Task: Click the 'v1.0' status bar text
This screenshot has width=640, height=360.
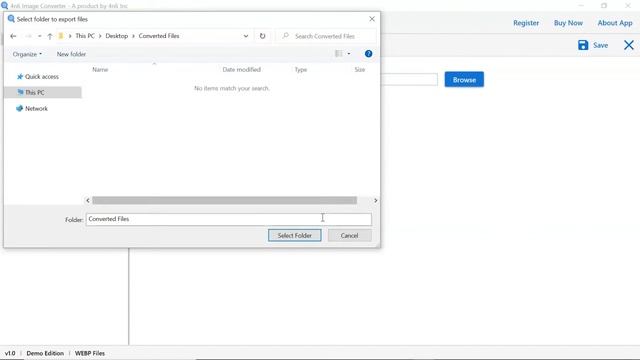Action: pyautogui.click(x=10, y=353)
